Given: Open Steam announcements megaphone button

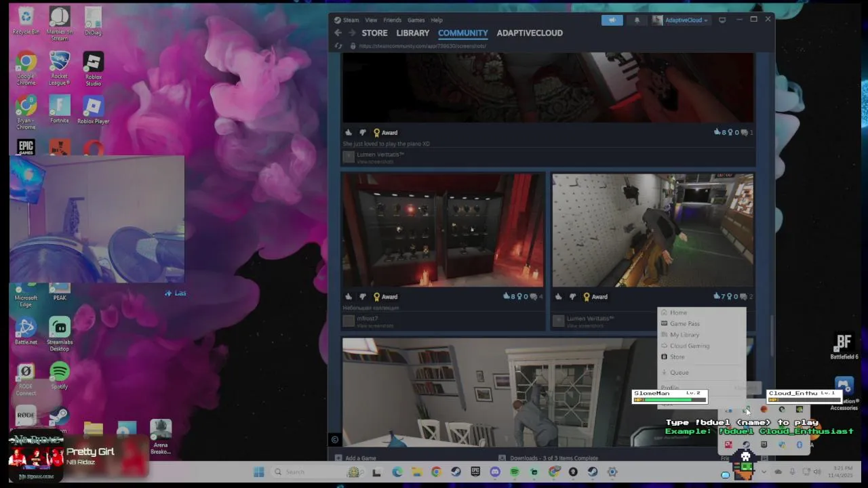Looking at the screenshot, I should coord(612,20).
